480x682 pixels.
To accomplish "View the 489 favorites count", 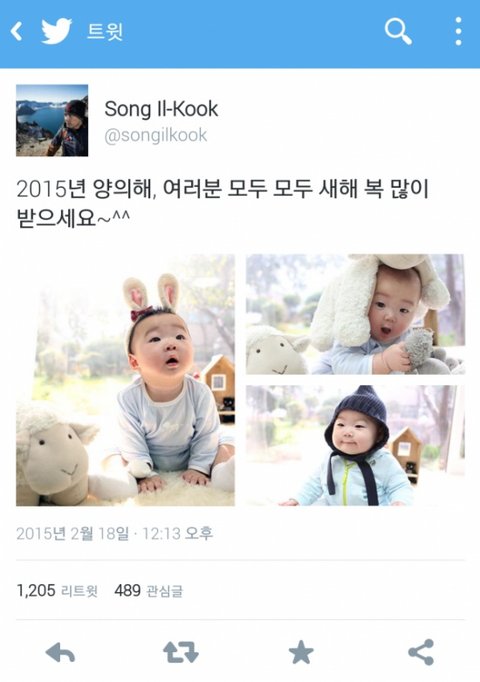I will 149,591.
